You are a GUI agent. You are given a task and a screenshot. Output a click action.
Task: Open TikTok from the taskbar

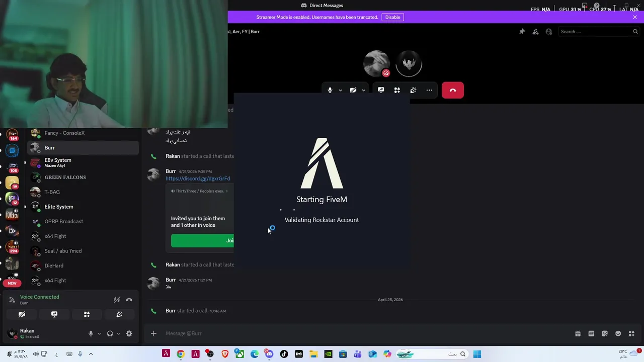tap(284, 354)
